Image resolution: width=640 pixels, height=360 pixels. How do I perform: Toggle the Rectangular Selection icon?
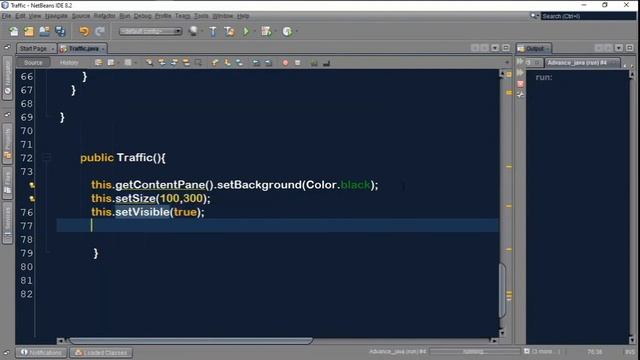(198, 62)
